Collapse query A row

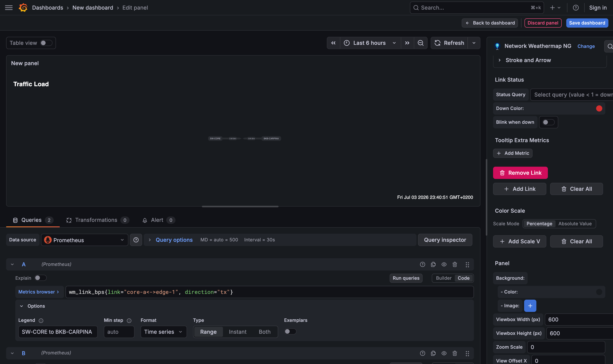12,264
